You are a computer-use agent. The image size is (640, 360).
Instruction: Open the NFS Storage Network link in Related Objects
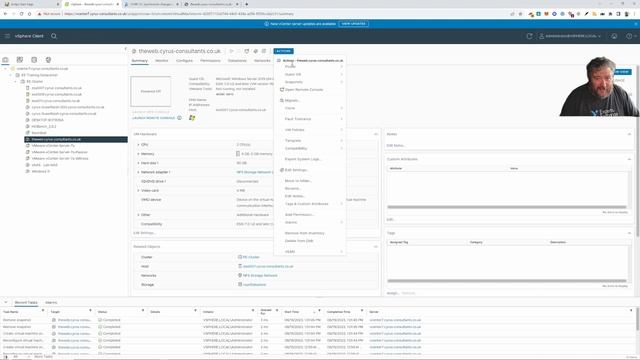coord(260,276)
